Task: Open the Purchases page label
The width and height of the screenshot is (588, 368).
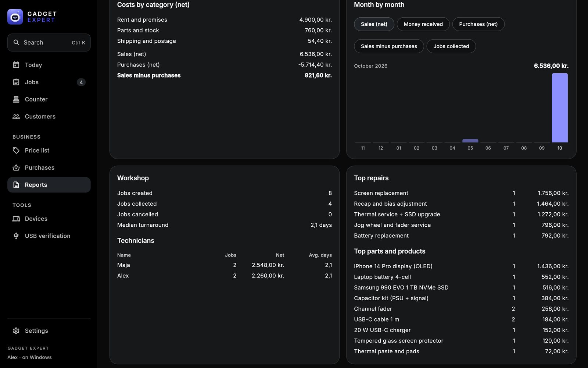Action: point(40,167)
